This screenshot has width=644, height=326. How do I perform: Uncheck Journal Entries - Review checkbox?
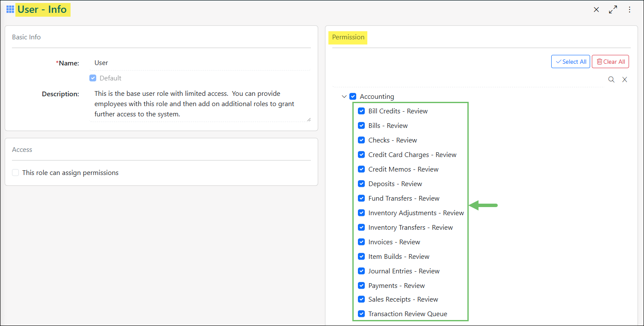[x=361, y=271]
